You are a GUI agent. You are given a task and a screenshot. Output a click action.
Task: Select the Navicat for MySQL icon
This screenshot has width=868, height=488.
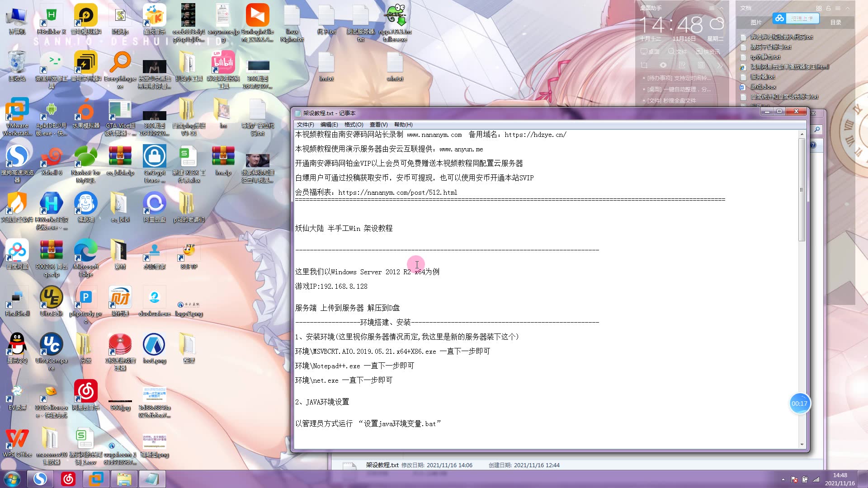tap(86, 164)
